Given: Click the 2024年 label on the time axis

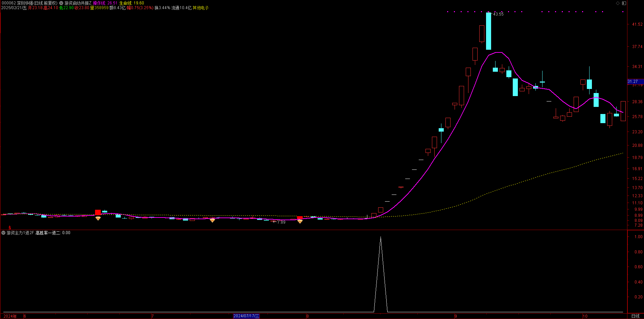Looking at the screenshot, I should (10, 316).
